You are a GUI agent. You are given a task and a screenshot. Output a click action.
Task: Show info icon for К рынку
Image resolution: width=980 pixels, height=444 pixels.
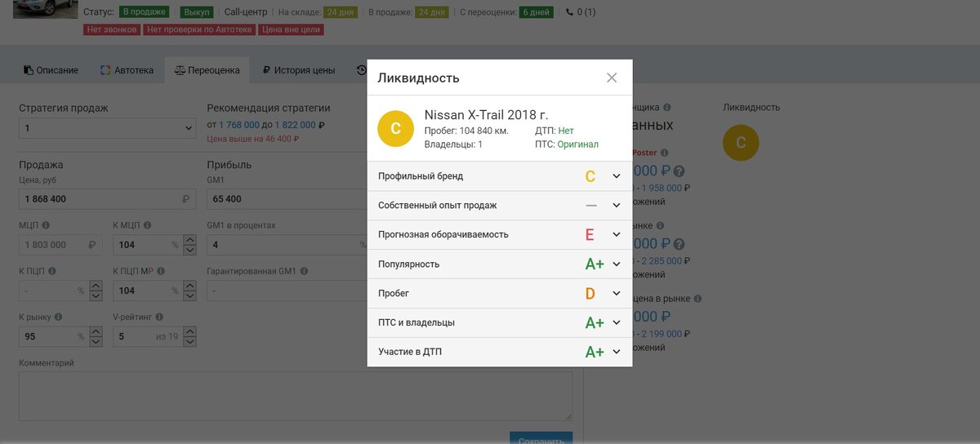click(59, 317)
